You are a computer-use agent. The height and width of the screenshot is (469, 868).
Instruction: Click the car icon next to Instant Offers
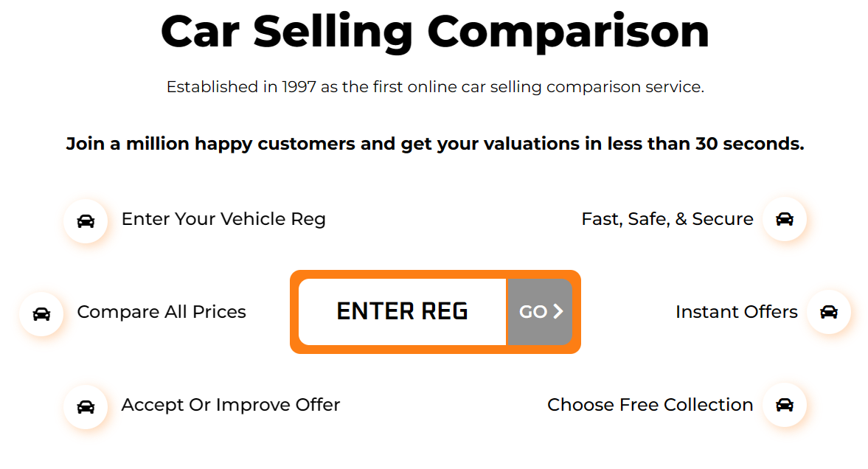[x=829, y=312]
